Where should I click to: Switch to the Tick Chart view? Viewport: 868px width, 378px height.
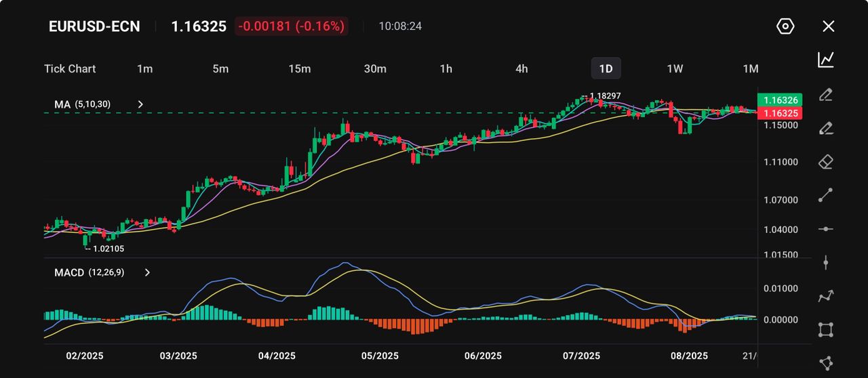coord(70,68)
